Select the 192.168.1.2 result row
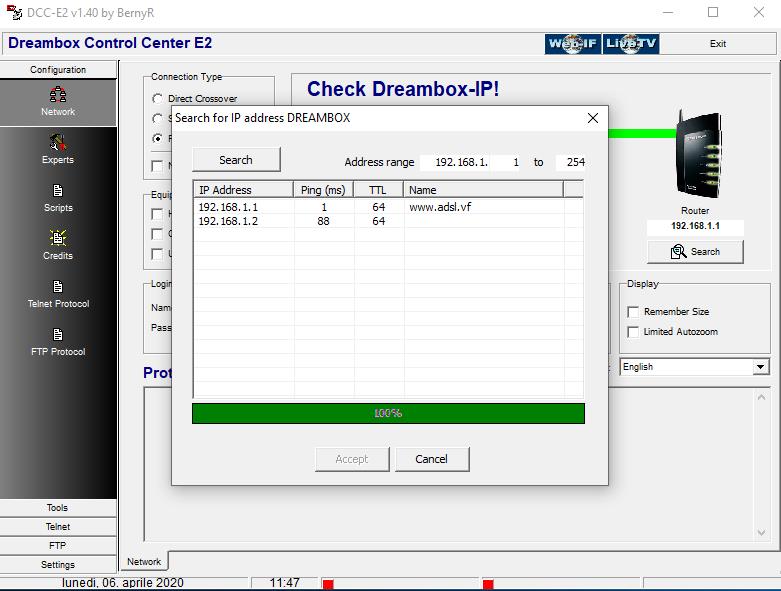Image resolution: width=781 pixels, height=591 pixels. point(388,221)
